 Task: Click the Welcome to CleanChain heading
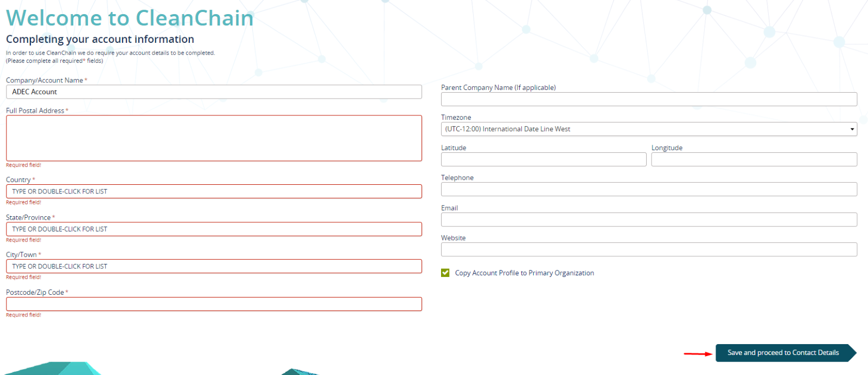130,18
